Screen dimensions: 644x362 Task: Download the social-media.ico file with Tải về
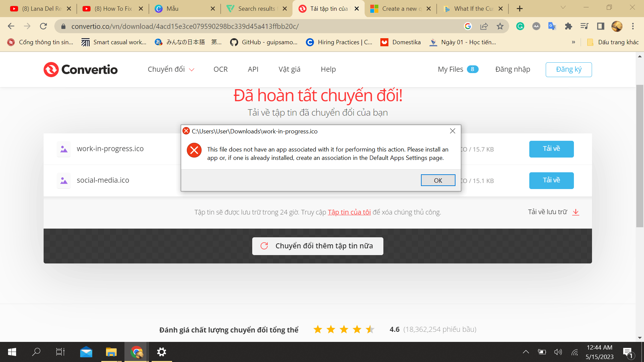click(x=551, y=180)
